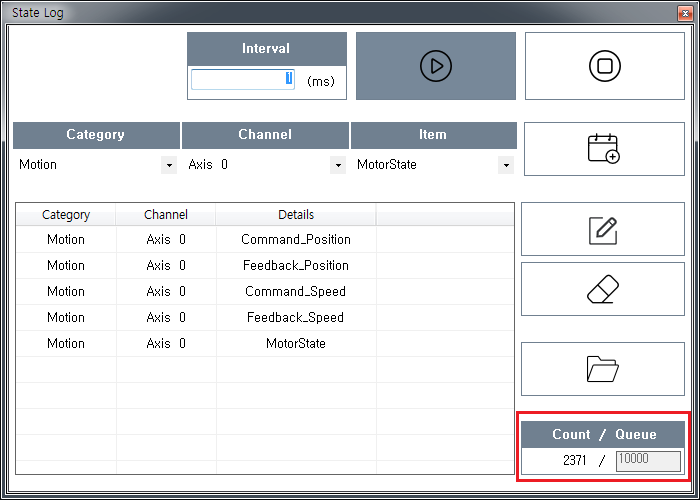Click the Interval input field
This screenshot has width=700, height=500.
click(242, 80)
